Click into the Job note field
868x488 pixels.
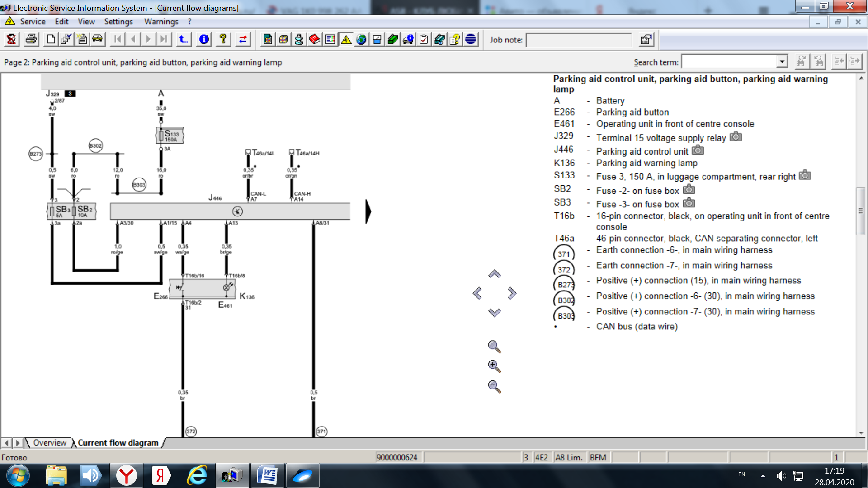pos(579,40)
